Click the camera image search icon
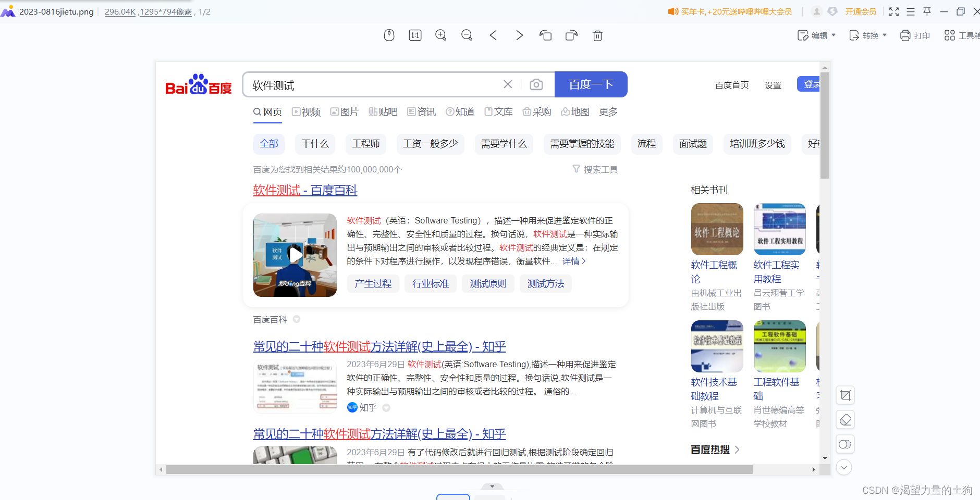The image size is (980, 500). [536, 84]
